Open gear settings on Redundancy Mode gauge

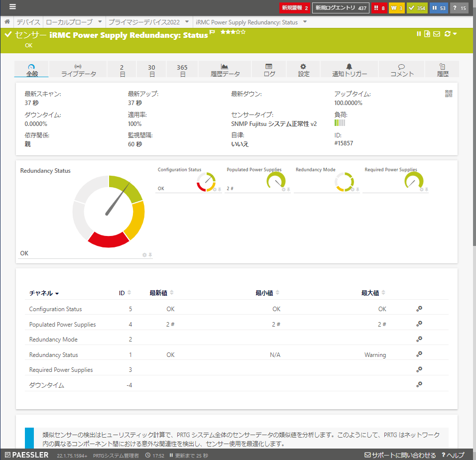pos(353,189)
